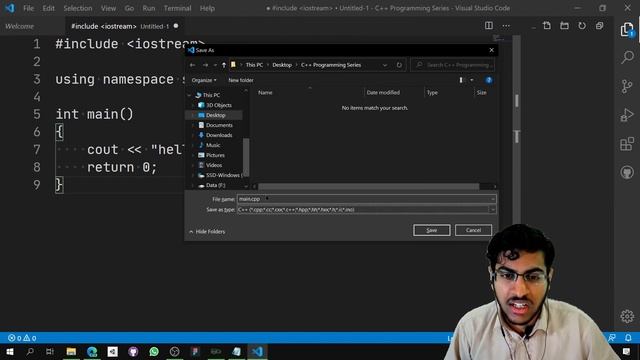Open the GitHub view in activity bar
The width and height of the screenshot is (640, 360).
(x=627, y=172)
